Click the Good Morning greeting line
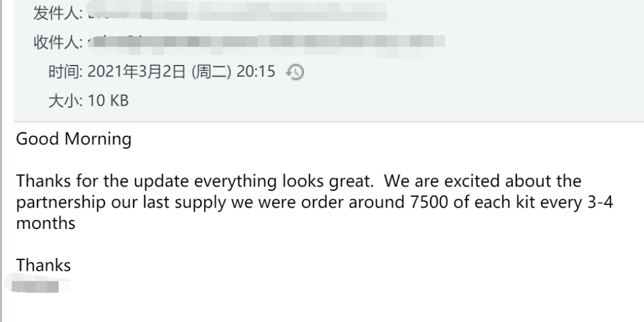Viewport: 644px width, 322px height. tap(73, 139)
